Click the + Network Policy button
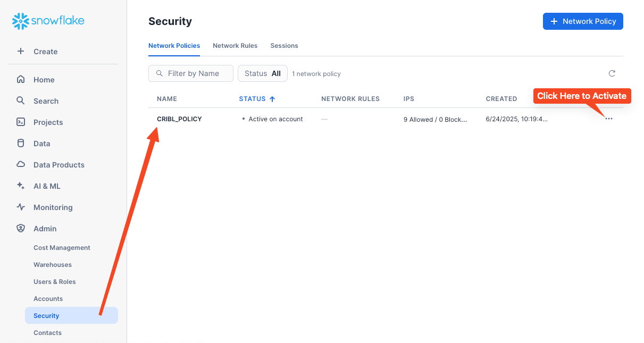 coord(583,21)
